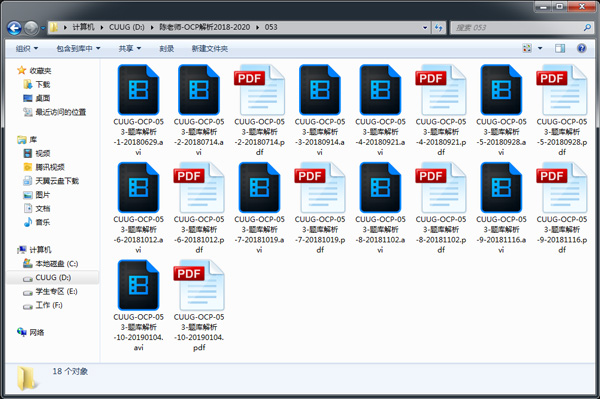Expand the view options dropdown arrow
Image resolution: width=600 pixels, height=399 pixels.
coord(540,48)
